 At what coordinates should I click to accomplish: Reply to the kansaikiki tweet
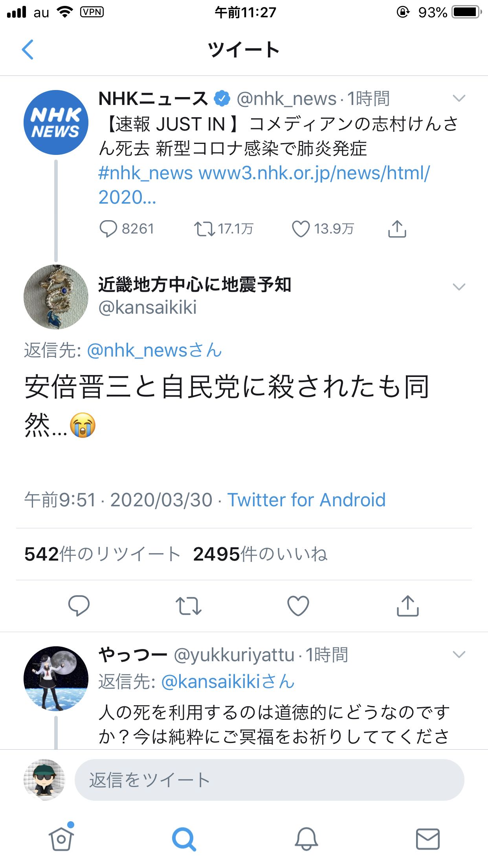point(79,606)
